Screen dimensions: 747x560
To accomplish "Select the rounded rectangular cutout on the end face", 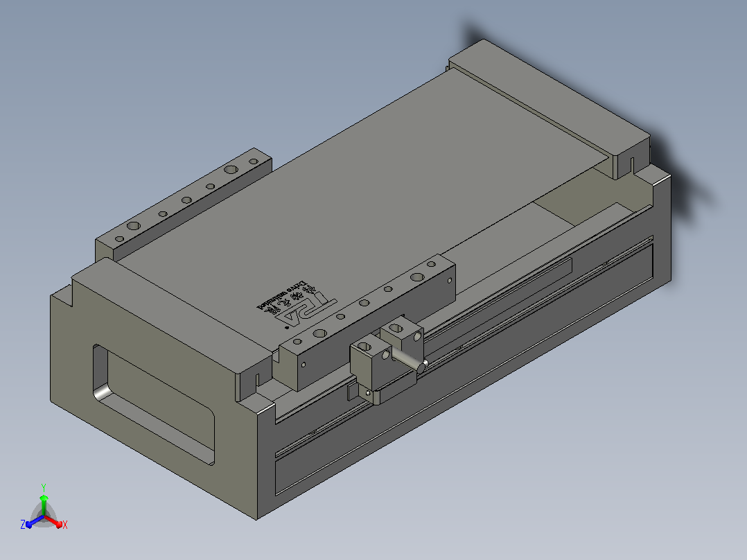I will coord(153,404).
